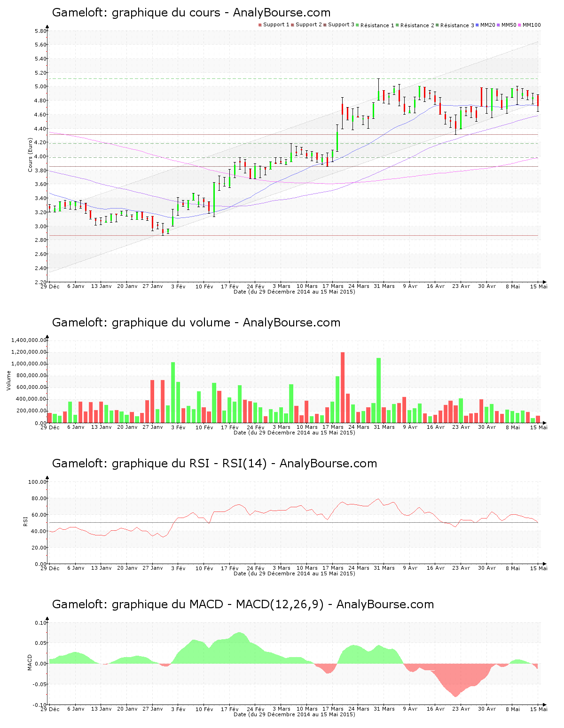Click the '600,000.00' volume axis value
The width and height of the screenshot is (564, 728).
pyautogui.click(x=32, y=387)
